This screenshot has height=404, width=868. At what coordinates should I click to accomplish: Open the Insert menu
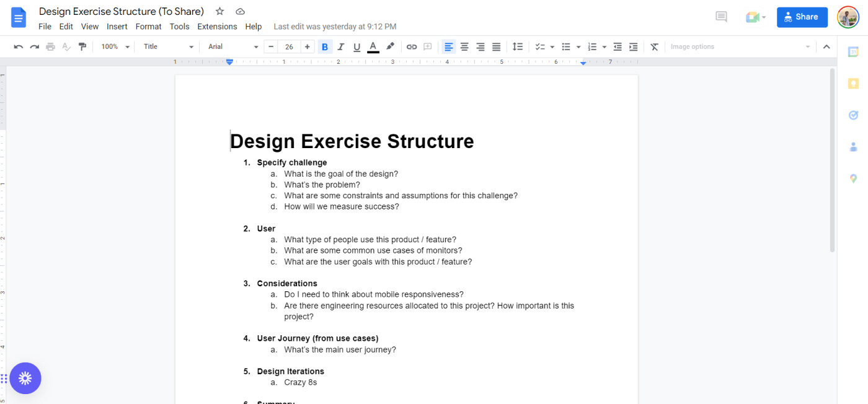[117, 26]
